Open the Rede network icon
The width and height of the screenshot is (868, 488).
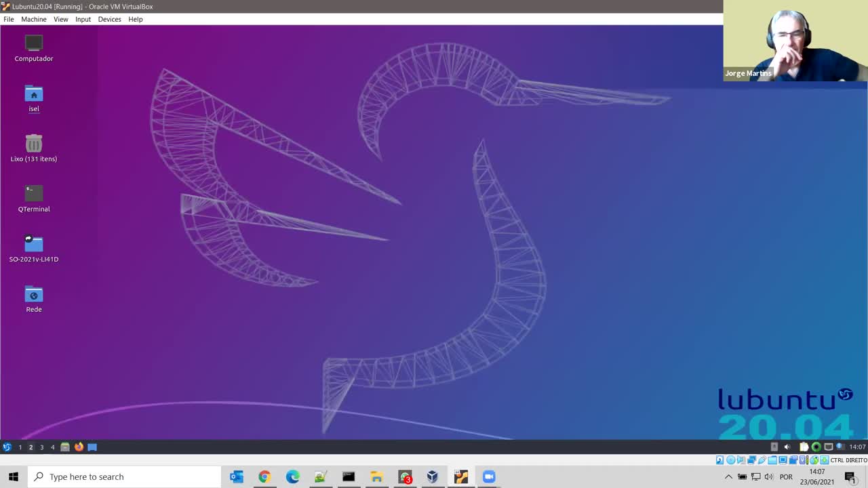34,298
